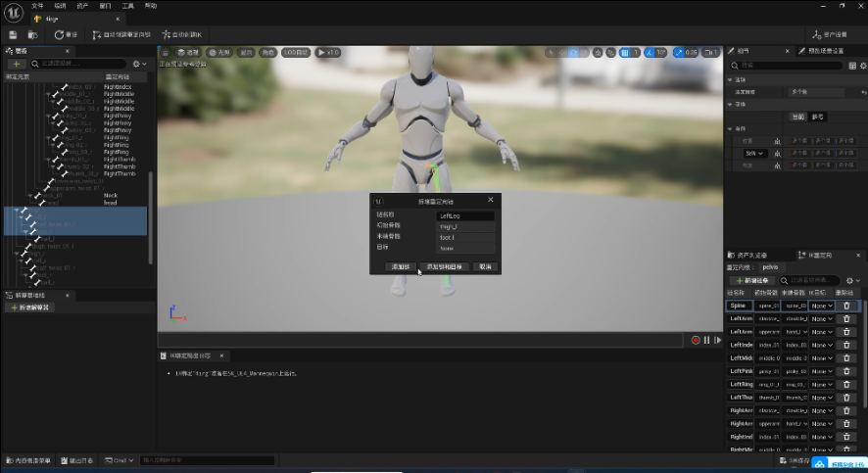Open viewport Character (角色) menu
Screen dimensions: 868x473
[x=267, y=53]
